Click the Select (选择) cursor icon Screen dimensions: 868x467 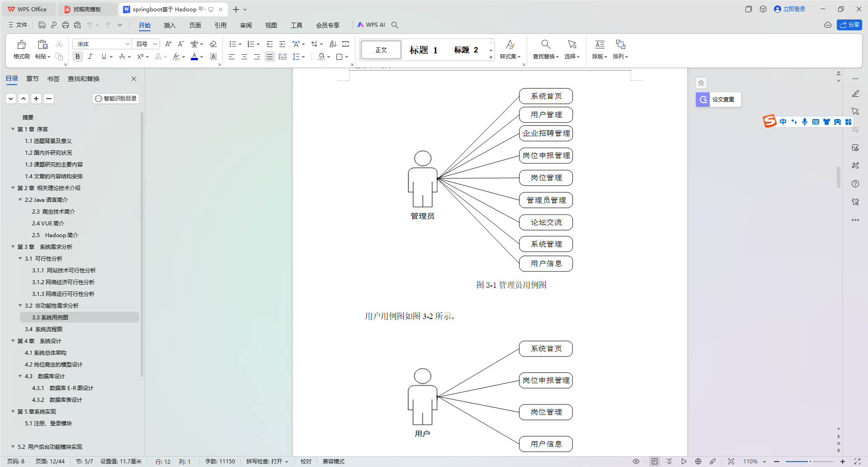click(572, 44)
